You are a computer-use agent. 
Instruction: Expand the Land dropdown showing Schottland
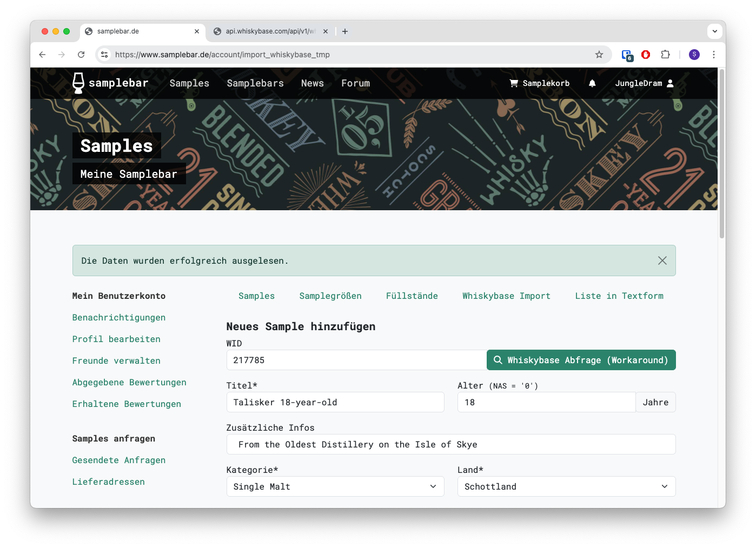[566, 486]
